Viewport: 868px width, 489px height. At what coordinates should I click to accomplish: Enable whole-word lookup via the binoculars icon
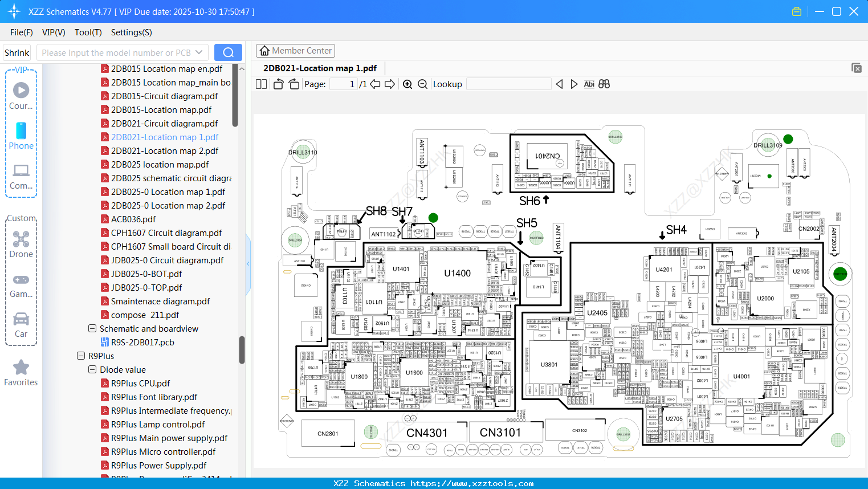coord(604,84)
